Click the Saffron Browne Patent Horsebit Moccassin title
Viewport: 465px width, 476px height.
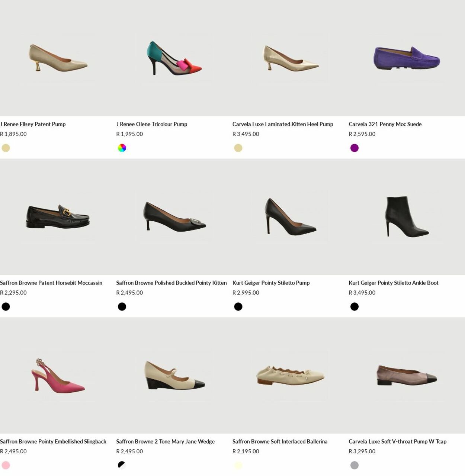(x=51, y=283)
